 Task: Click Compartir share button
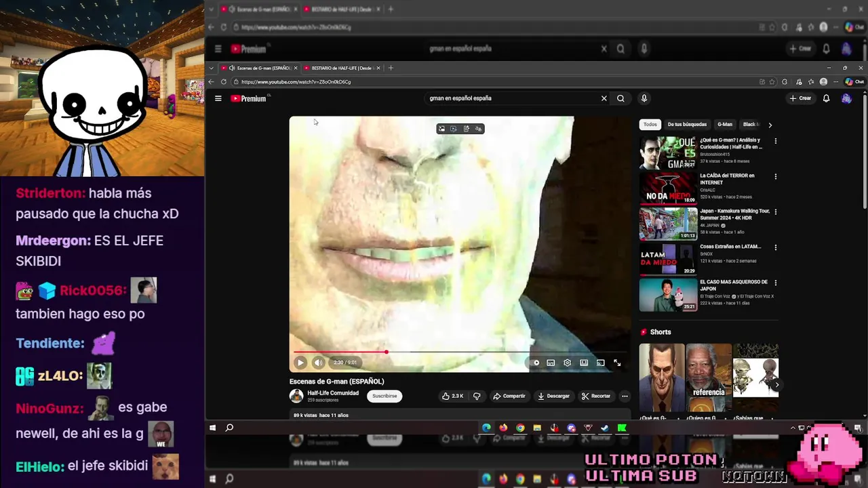click(509, 396)
